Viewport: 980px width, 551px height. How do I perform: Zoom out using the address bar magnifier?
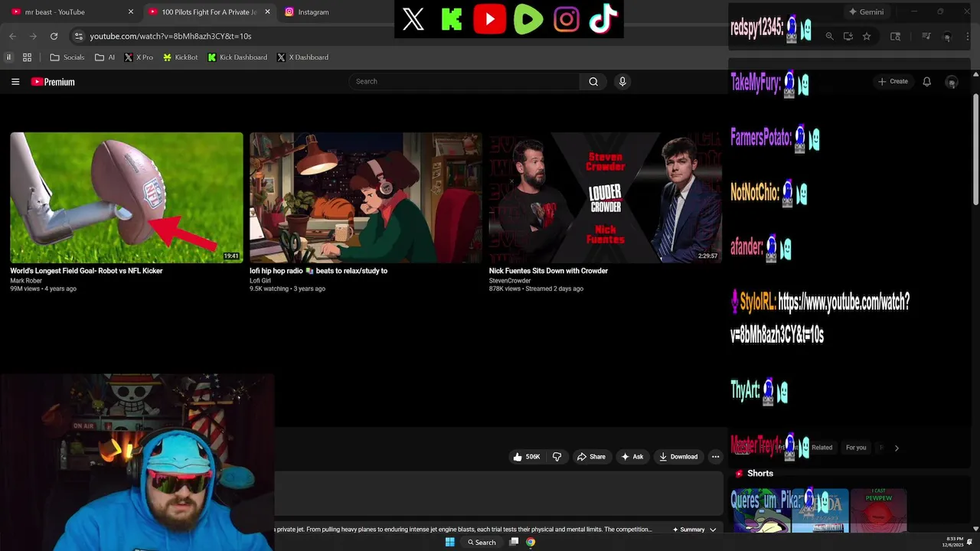[x=829, y=36]
